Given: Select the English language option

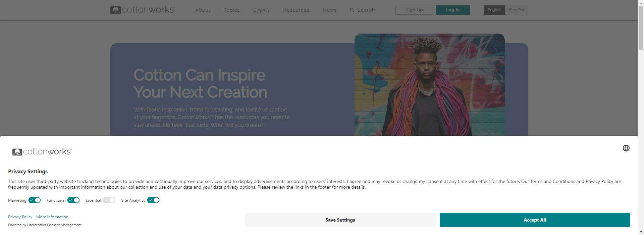Looking at the screenshot, I should pyautogui.click(x=494, y=10).
